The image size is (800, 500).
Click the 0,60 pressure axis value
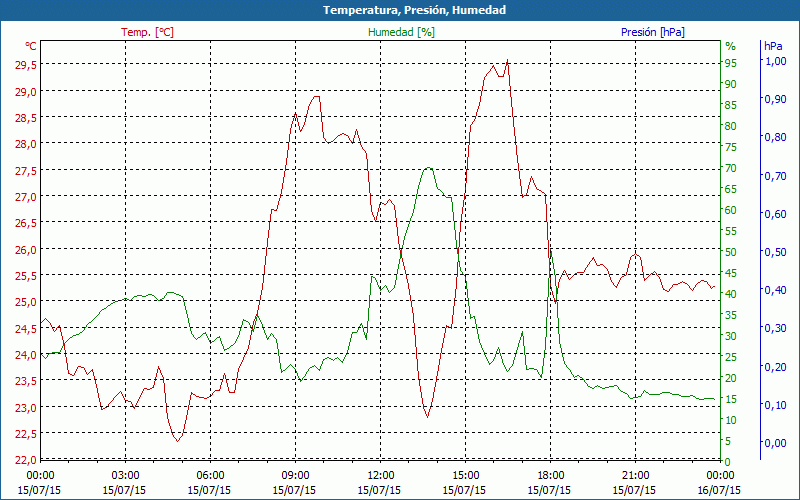776,214
